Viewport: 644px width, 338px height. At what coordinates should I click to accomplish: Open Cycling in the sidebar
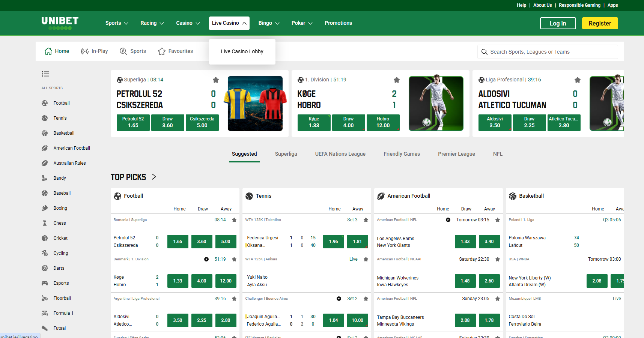pos(61,253)
